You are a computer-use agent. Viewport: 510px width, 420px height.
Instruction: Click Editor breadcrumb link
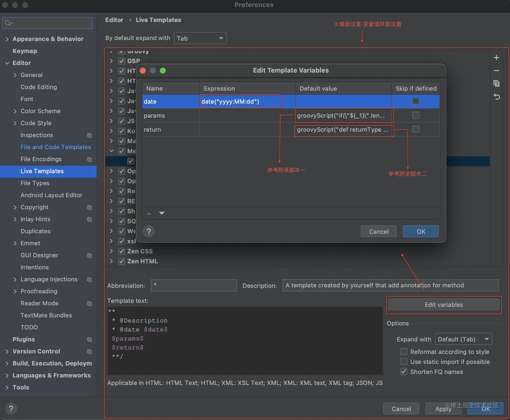(114, 20)
